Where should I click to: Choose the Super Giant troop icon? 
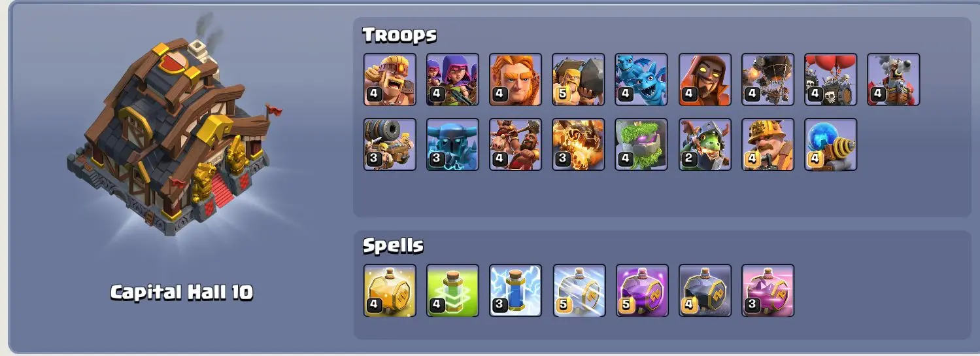[x=515, y=80]
